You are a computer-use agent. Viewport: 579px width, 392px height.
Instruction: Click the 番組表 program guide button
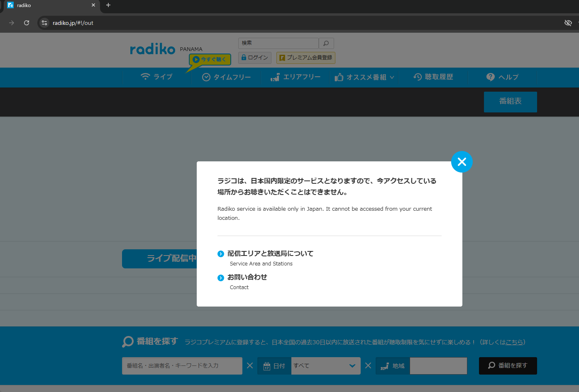(511, 102)
